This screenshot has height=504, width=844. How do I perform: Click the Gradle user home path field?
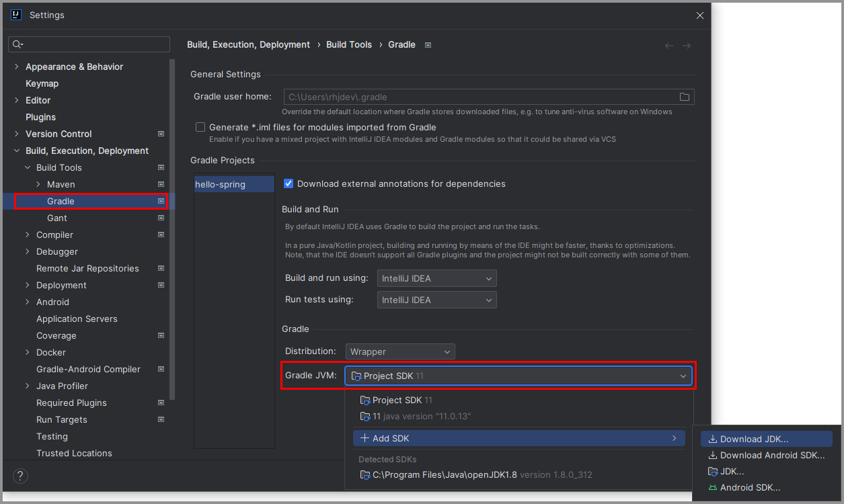(489, 97)
